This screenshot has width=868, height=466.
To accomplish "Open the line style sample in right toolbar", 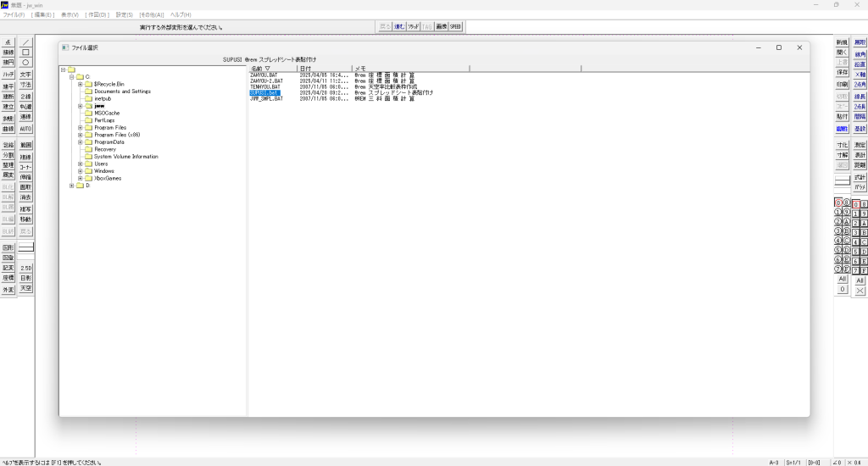I will (x=842, y=181).
